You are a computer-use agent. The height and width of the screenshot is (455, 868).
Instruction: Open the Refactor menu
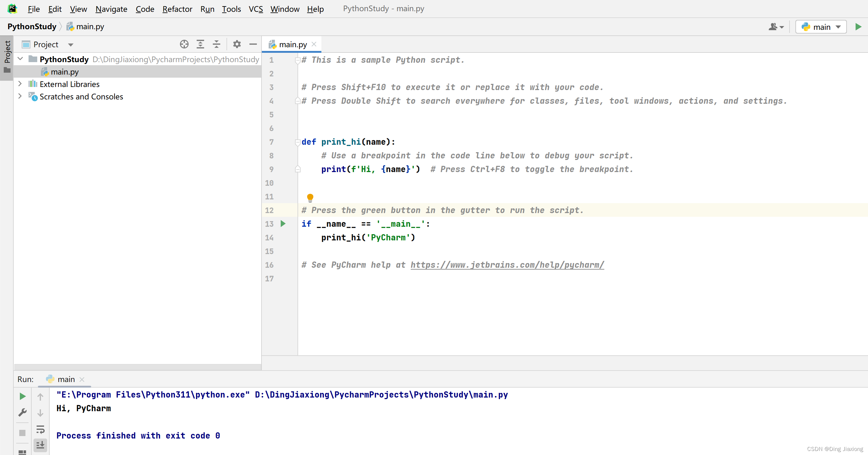177,9
